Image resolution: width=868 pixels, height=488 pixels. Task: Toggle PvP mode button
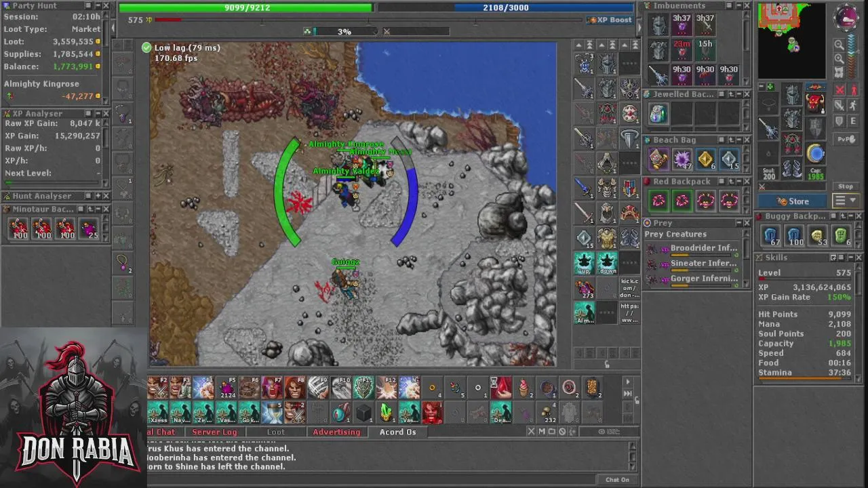point(846,139)
